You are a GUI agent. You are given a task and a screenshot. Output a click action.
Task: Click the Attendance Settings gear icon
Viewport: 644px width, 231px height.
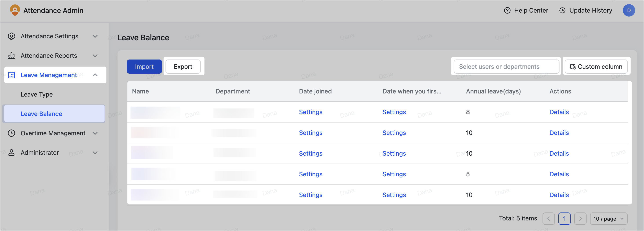[x=11, y=36]
